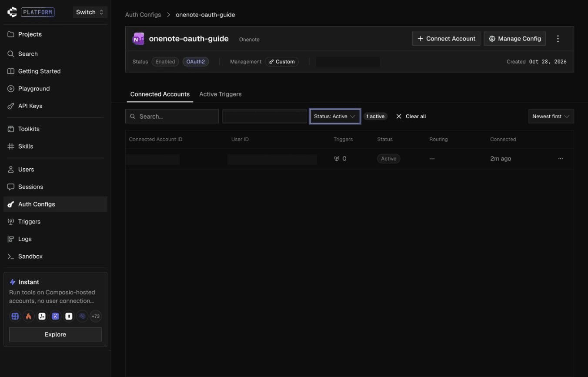Click the pause-style app icon in Instant card
588x377 pixels.
coord(69,316)
